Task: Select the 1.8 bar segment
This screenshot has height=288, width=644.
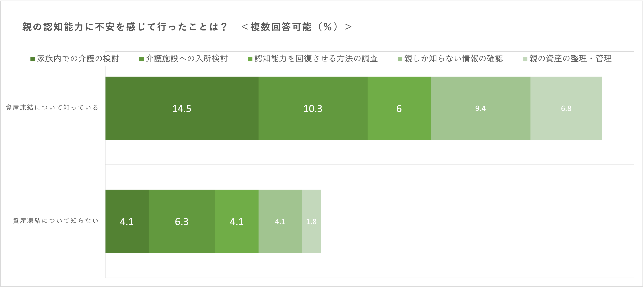Action: 311,221
